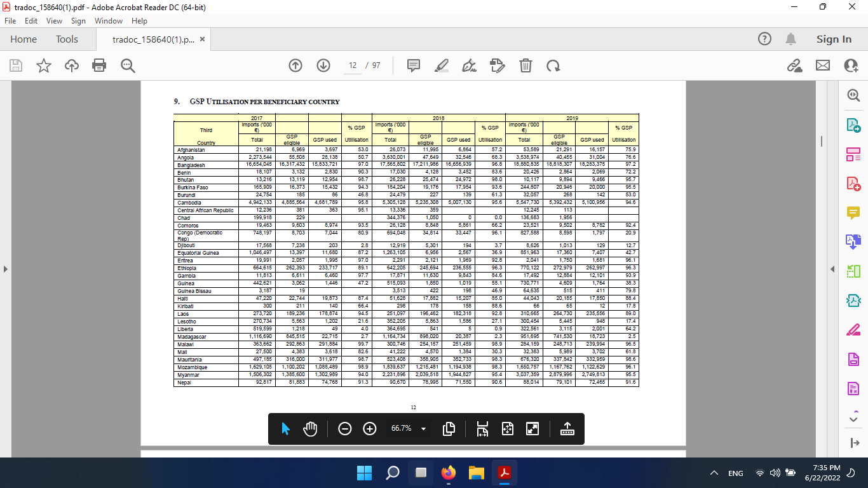Share a link to the file
This screenshot has width=868, height=488.
click(794, 65)
